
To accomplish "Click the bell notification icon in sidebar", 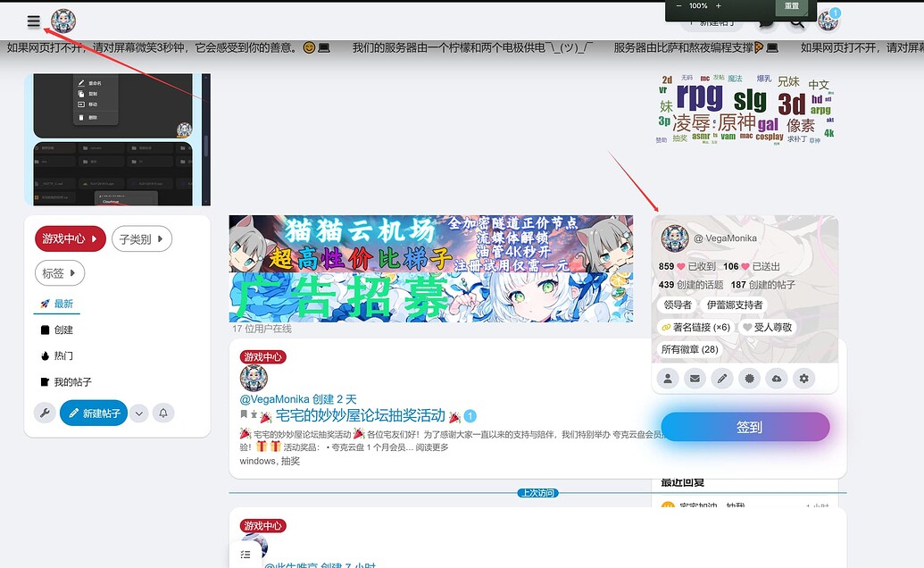I will pos(163,413).
